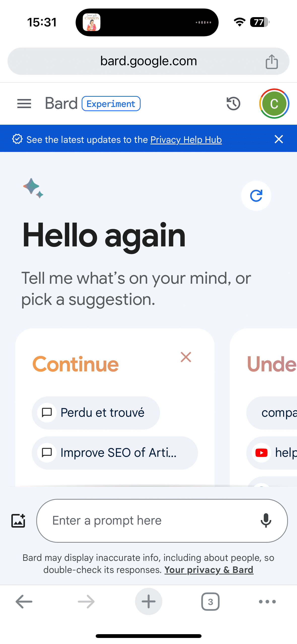The width and height of the screenshot is (297, 644).
Task: Open Bard chat history
Action: coord(233,103)
